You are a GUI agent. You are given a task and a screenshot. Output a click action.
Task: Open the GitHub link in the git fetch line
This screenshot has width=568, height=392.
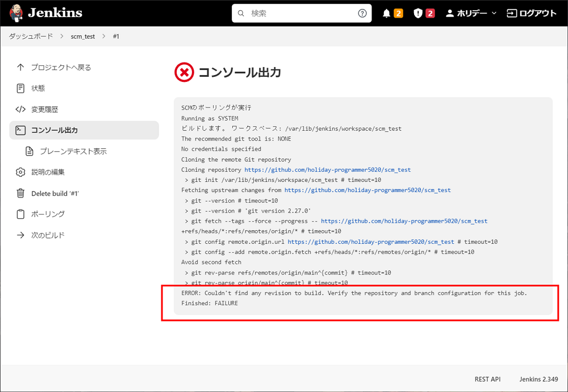point(404,221)
